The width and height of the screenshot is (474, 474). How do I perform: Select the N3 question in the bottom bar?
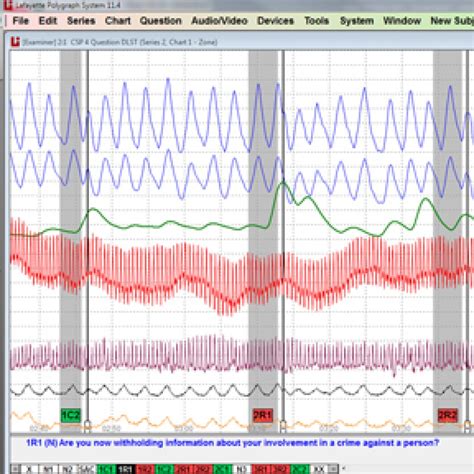[x=242, y=469]
